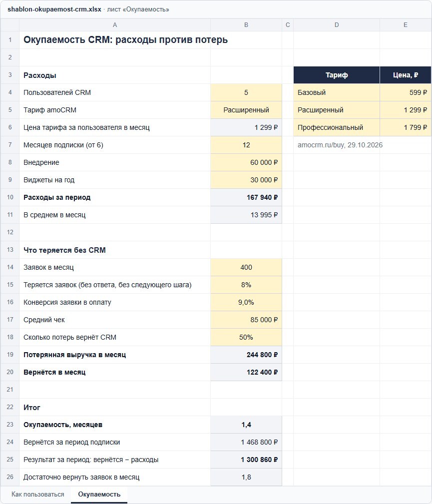Click payback months cell «1,4»
The image size is (432, 504).
pyautogui.click(x=246, y=425)
